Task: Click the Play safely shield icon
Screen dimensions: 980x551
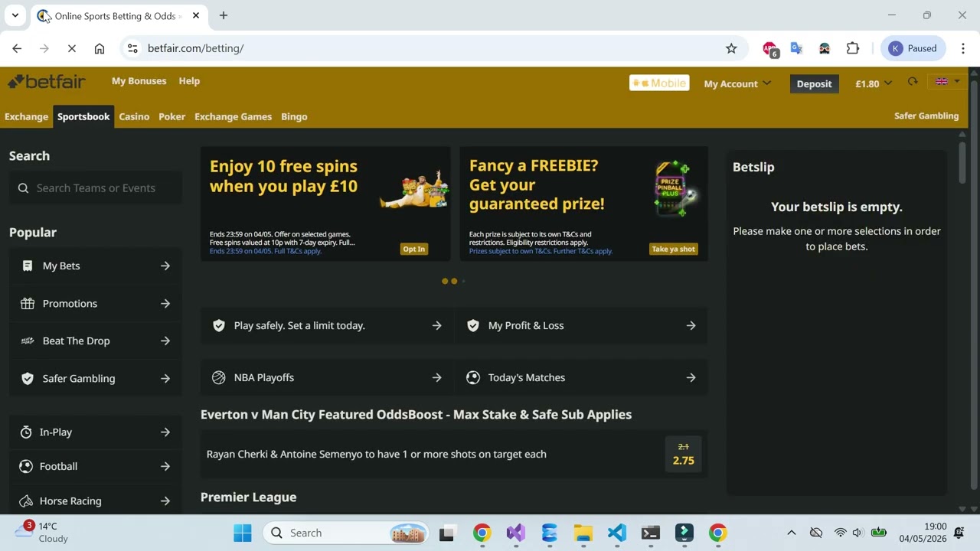Action: (219, 325)
